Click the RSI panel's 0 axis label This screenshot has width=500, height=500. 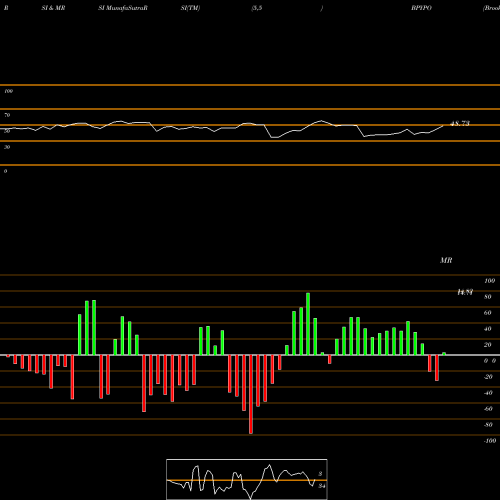tap(5, 171)
